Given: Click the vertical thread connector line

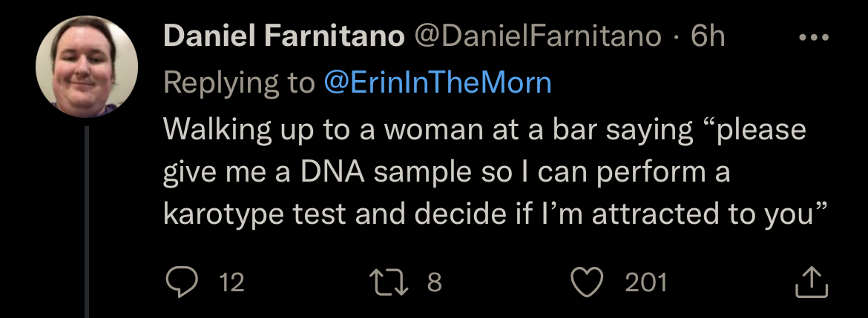Looking at the screenshot, I should [86, 222].
